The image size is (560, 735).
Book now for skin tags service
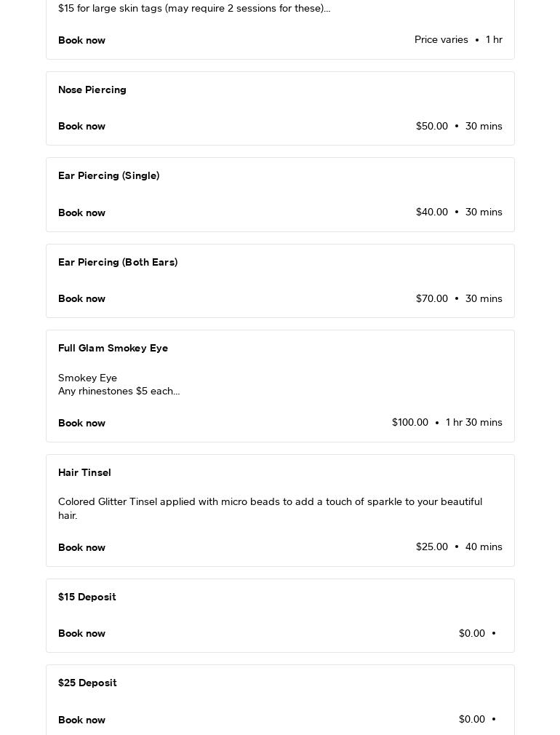coord(81,40)
